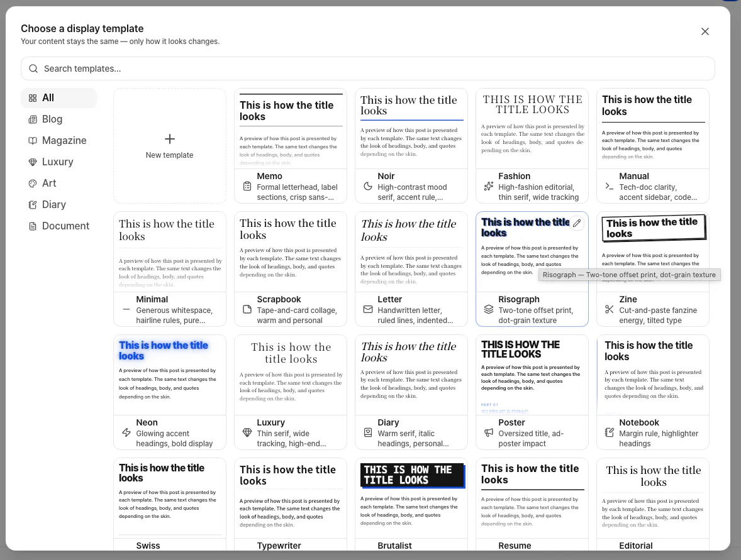Click the Diary template book icon
The width and height of the screenshot is (741, 560).
(x=367, y=432)
